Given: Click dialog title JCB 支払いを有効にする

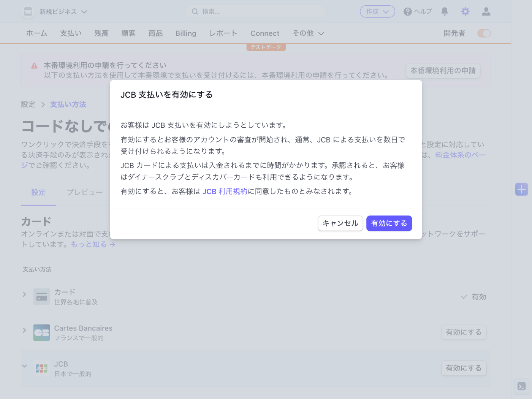Looking at the screenshot, I should click(x=167, y=95).
